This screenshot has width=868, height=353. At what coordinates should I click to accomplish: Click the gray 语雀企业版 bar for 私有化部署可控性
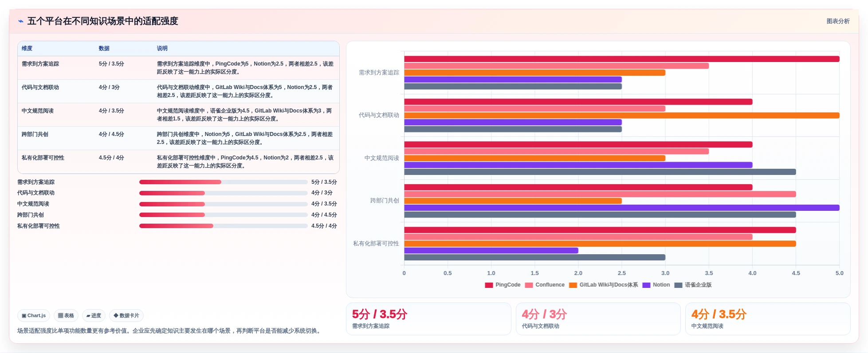coord(534,257)
